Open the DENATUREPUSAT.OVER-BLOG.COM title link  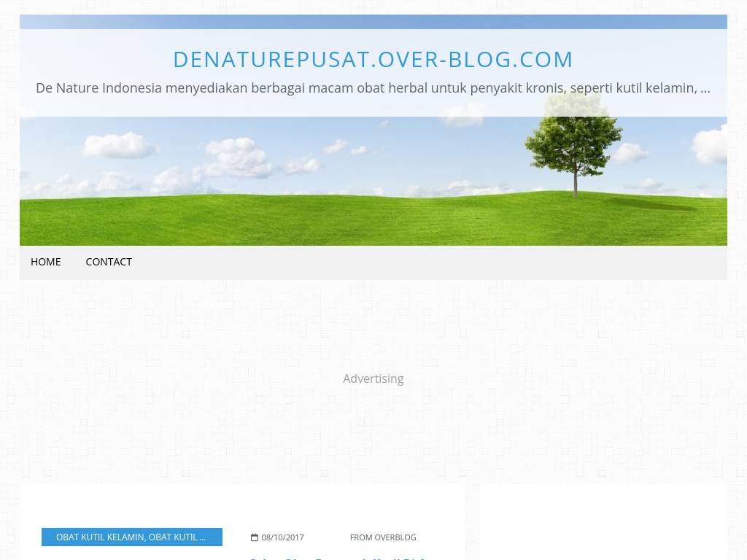pos(373,60)
